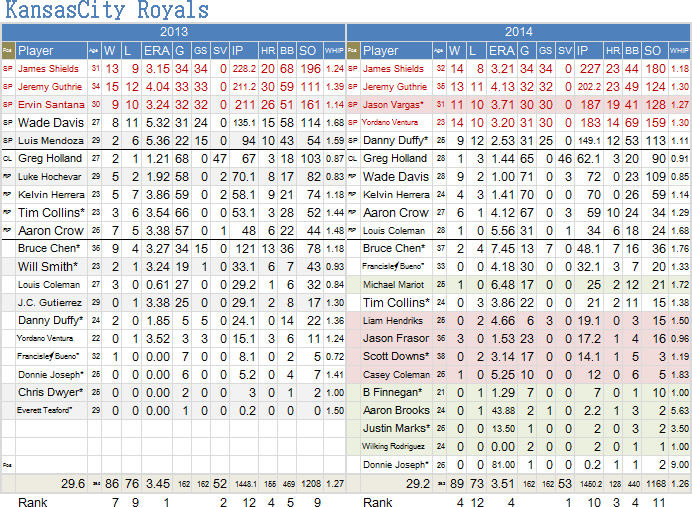Select Wade Davis's 1.00 ERA in 2014
Viewport: 692px width, 507px height.
[503, 177]
